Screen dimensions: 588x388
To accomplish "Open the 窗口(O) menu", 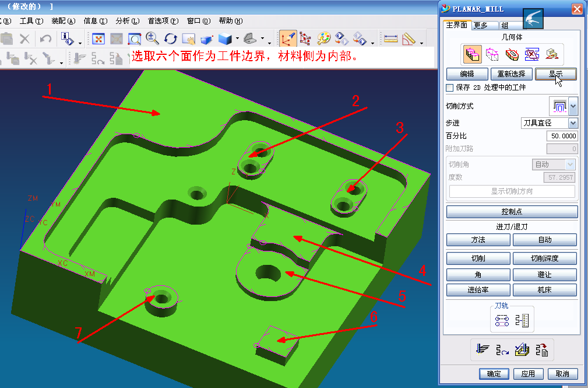I will [x=199, y=21].
